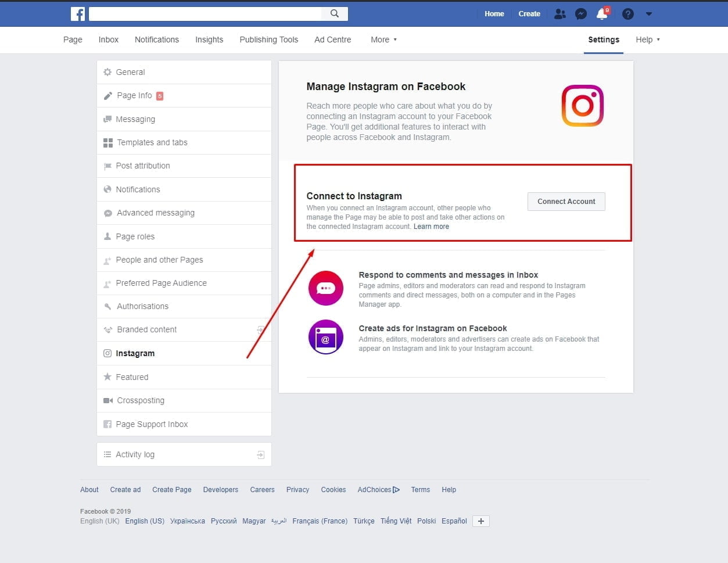Go to Home in top bar
This screenshot has height=563, width=728.
(494, 14)
